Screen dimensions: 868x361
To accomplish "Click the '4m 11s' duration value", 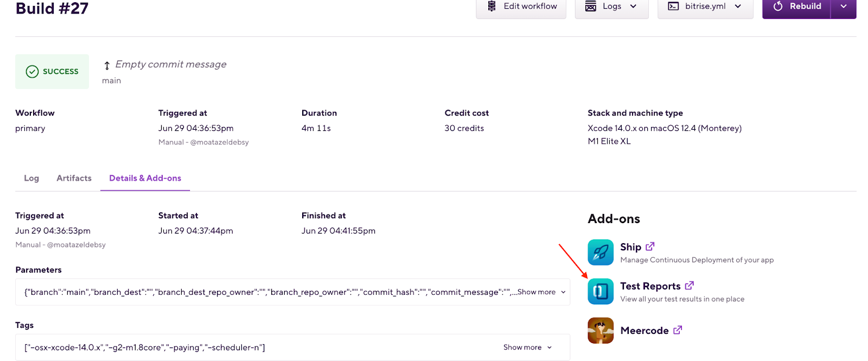I will (316, 128).
